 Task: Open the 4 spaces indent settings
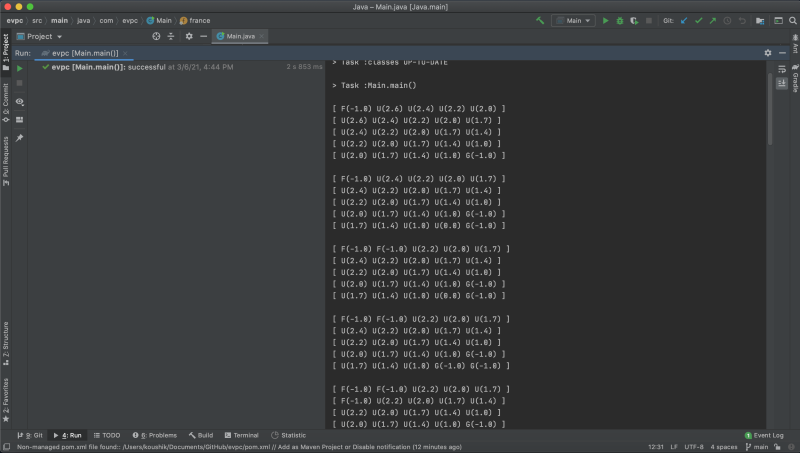[x=723, y=447]
